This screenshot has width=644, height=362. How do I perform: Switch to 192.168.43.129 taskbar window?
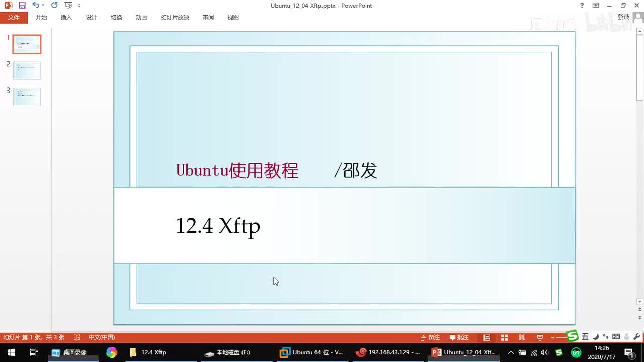pos(388,352)
